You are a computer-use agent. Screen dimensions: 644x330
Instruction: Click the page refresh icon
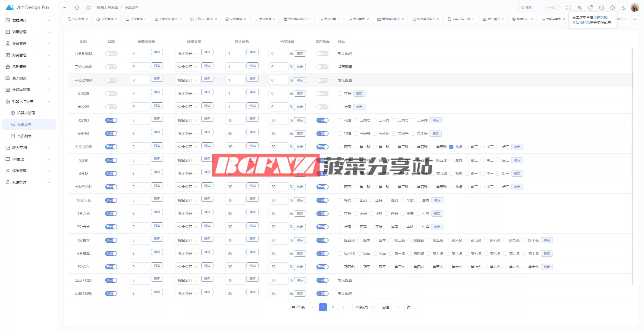pos(77,8)
